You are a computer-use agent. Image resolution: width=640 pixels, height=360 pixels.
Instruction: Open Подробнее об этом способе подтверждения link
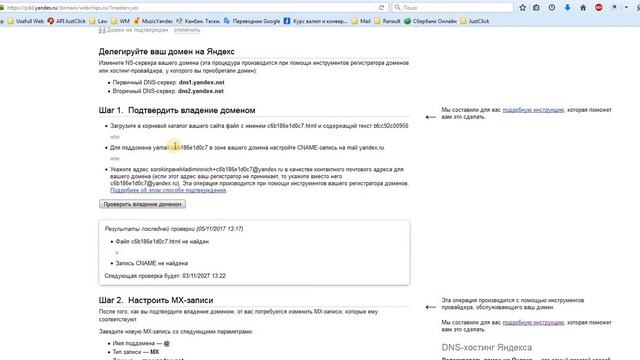tap(168, 190)
